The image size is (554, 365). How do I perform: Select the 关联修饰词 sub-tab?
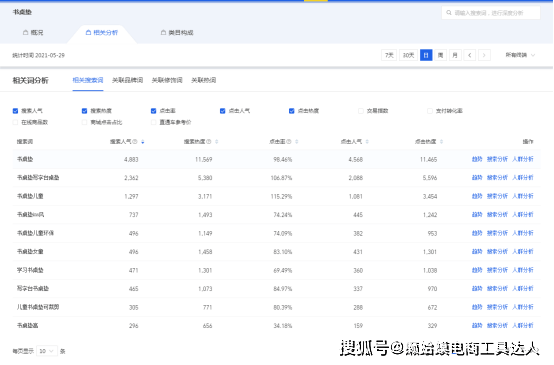[167, 80]
